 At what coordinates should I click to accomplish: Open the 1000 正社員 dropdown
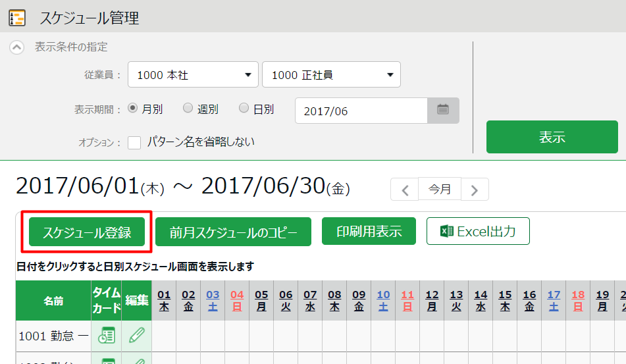331,75
